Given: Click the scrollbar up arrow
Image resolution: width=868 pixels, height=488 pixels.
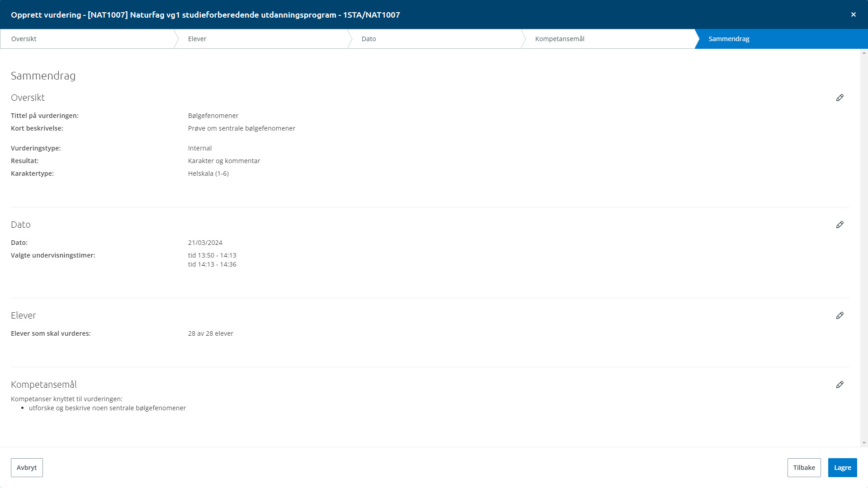Looking at the screenshot, I should pyautogui.click(x=864, y=53).
